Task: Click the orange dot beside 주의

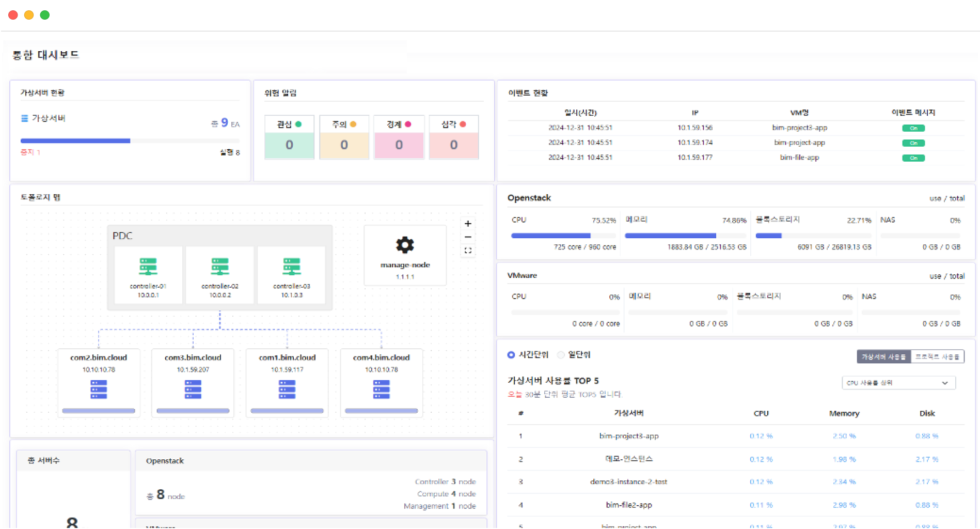Action: pyautogui.click(x=353, y=124)
